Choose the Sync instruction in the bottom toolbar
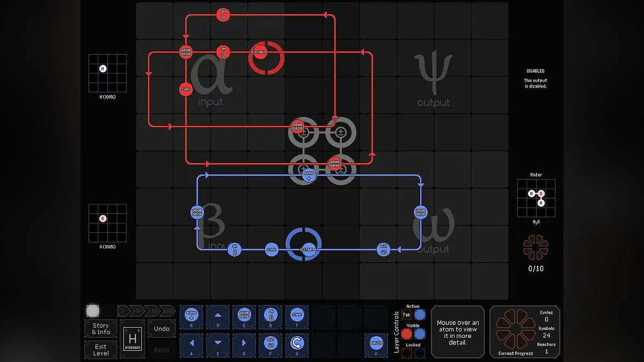The image size is (644, 362). pos(297,317)
